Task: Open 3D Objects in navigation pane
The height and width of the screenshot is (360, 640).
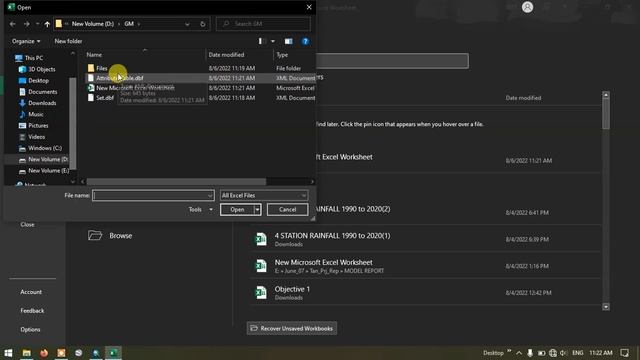Action: (x=41, y=69)
